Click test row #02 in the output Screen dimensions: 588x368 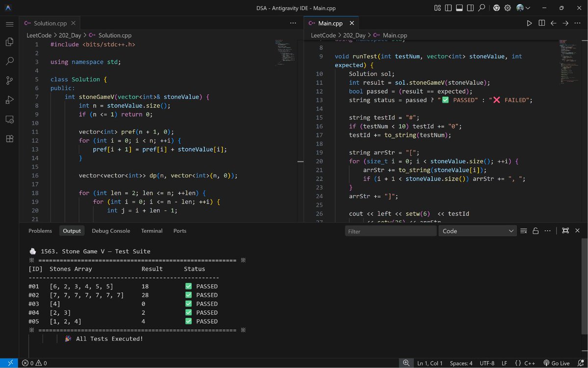coord(123,295)
